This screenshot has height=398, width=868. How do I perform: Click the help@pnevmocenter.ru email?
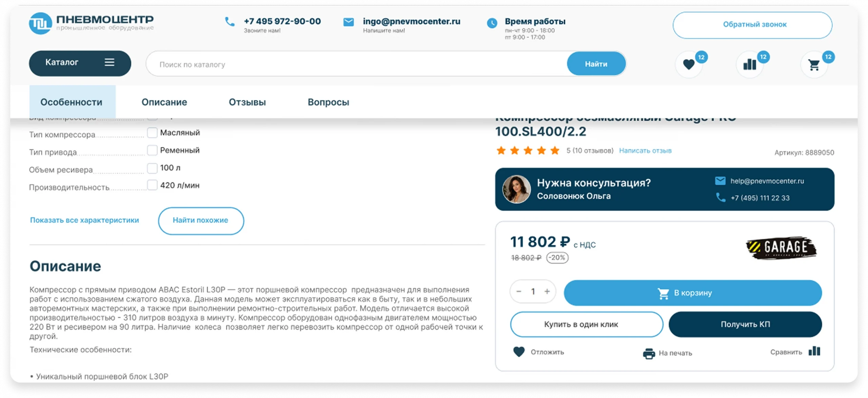[x=767, y=181]
